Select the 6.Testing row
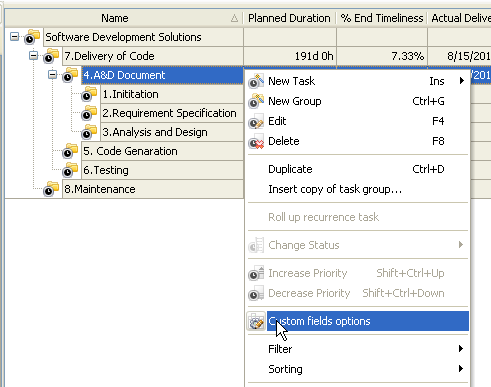491x387 pixels. click(162, 170)
